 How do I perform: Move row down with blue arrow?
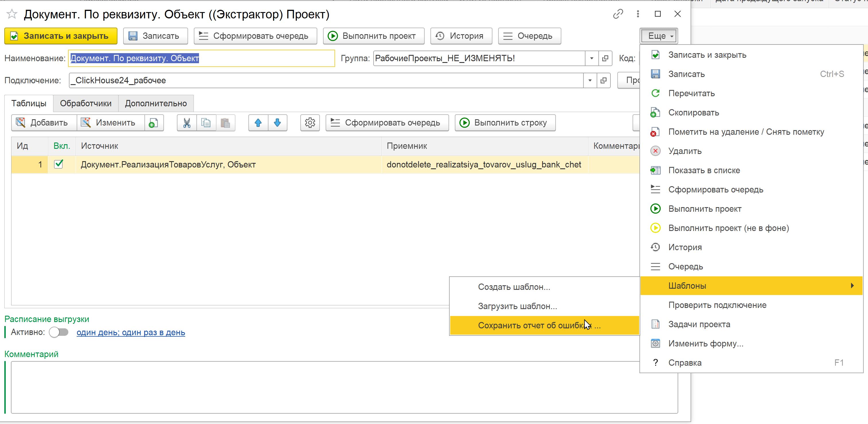277,123
